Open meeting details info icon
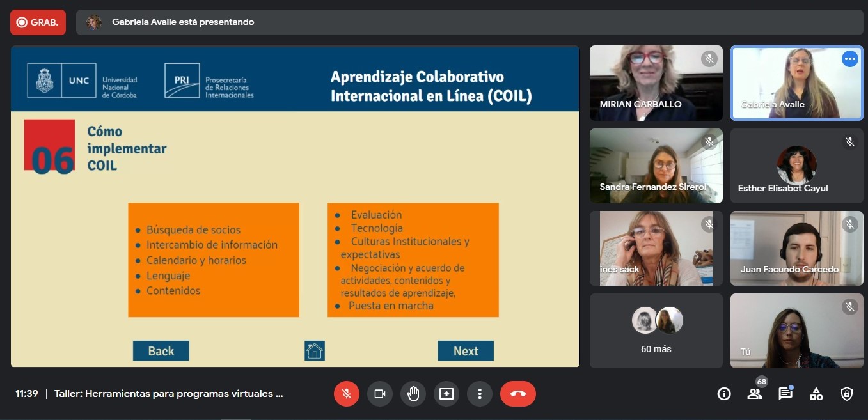Image resolution: width=868 pixels, height=420 pixels. click(x=724, y=394)
